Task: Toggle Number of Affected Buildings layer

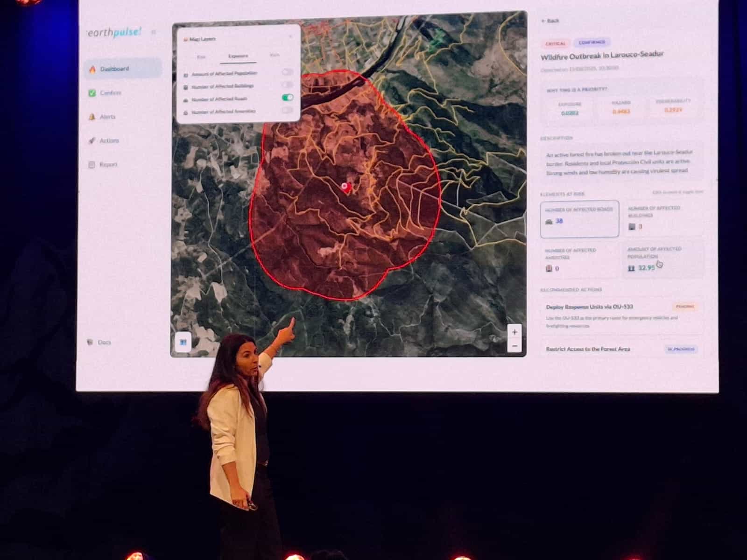Action: [287, 84]
